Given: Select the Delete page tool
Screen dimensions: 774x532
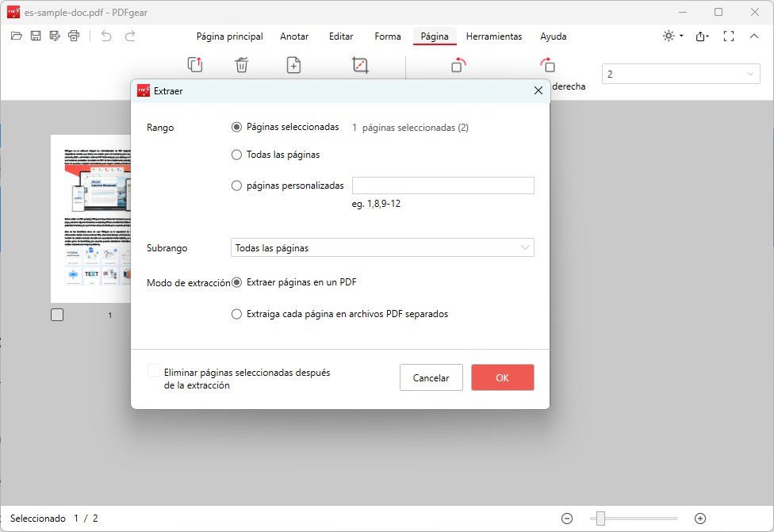Looking at the screenshot, I should (x=242, y=65).
